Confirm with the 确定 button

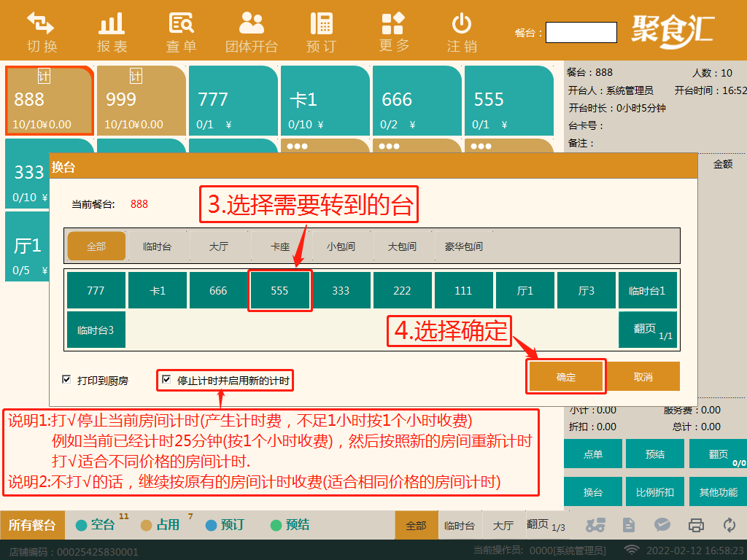click(x=566, y=377)
